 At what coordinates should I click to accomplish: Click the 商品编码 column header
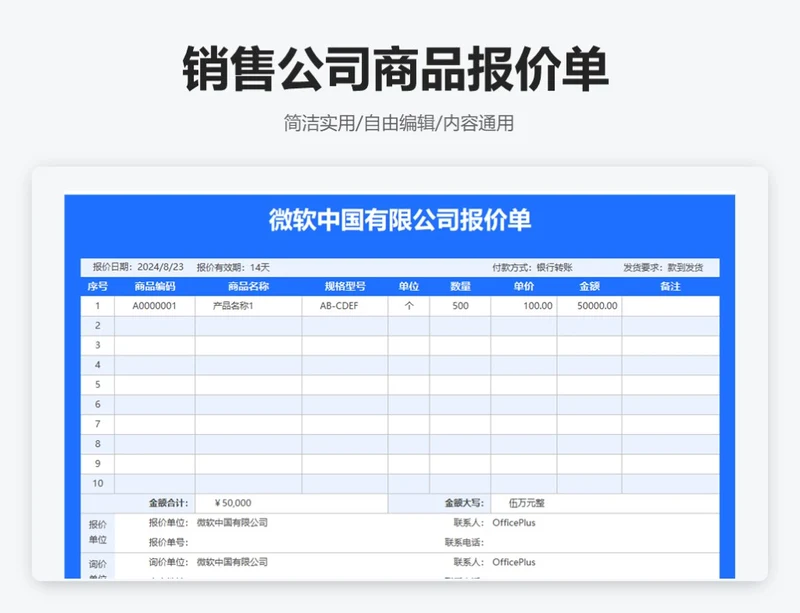pos(155,286)
